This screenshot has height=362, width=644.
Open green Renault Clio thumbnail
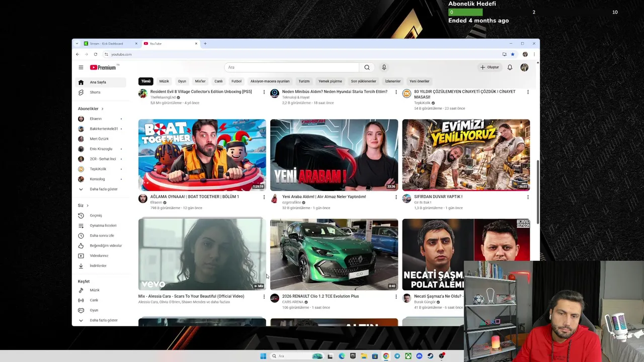(x=334, y=254)
